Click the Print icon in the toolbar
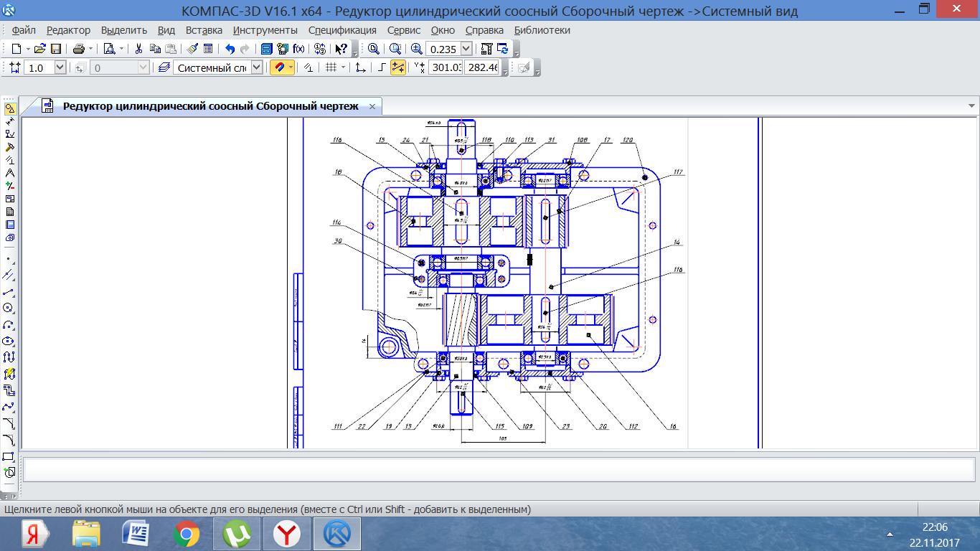Image resolution: width=980 pixels, height=551 pixels. pyautogui.click(x=78, y=49)
